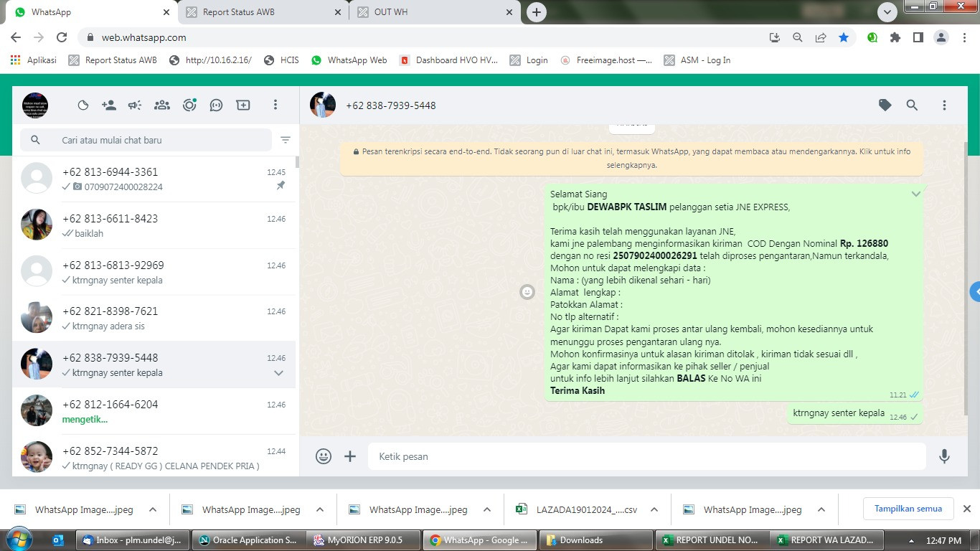Bookmark this page with the star icon
Viewport: 980px width, 551px height.
point(844,37)
